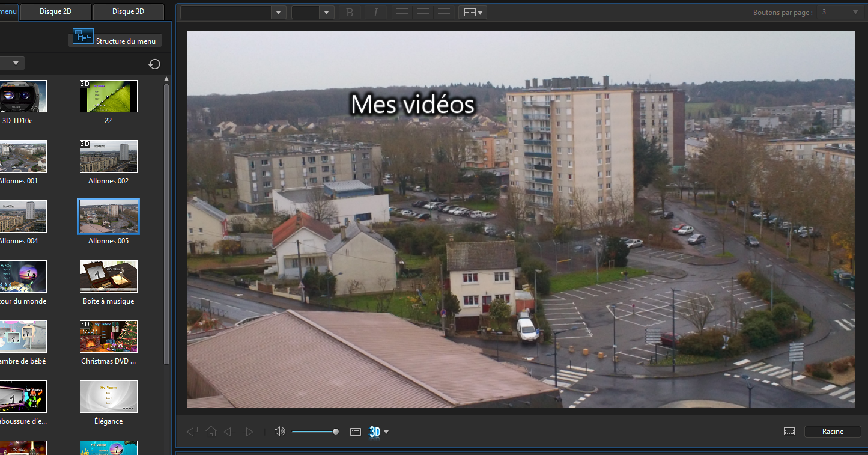Select the Boîte à musique template
Image resolution: width=868 pixels, height=455 pixels.
click(x=109, y=276)
